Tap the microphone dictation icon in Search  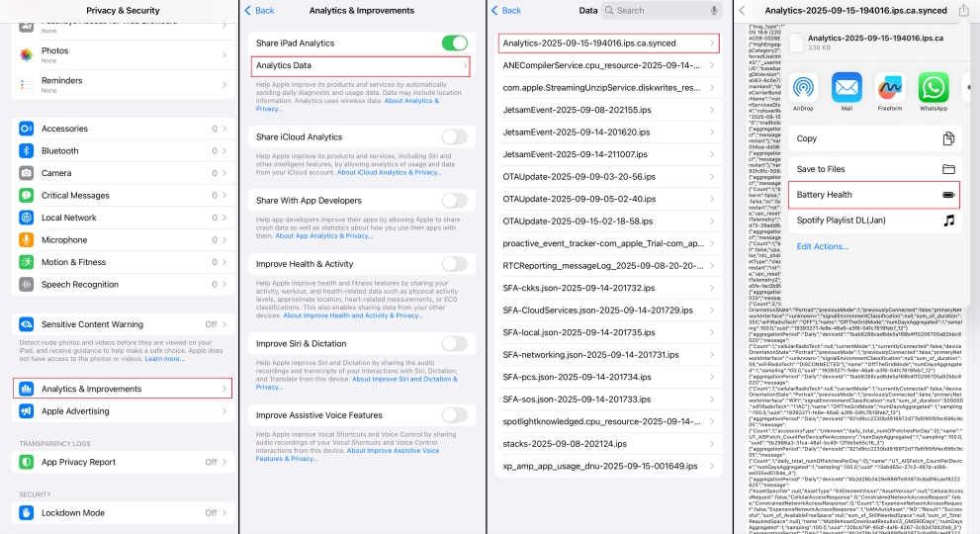tap(713, 11)
